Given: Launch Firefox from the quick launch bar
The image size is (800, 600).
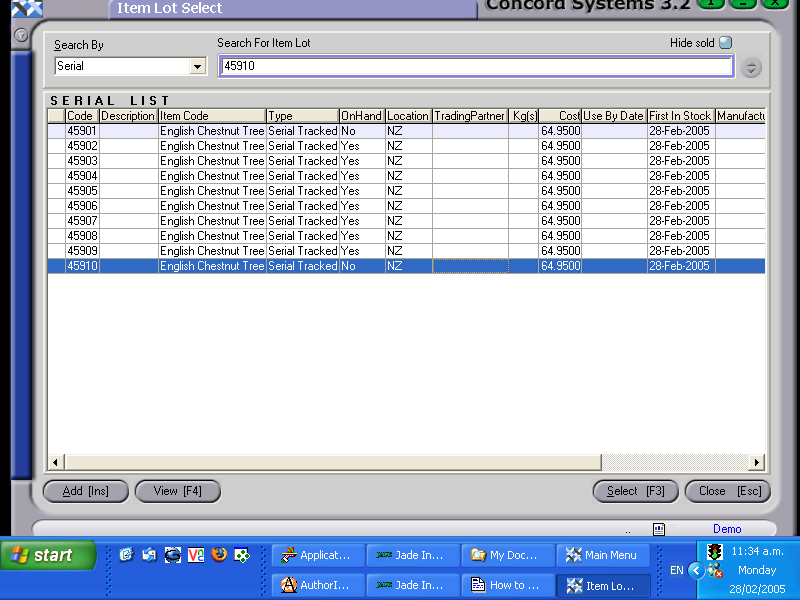Looking at the screenshot, I should (x=221, y=555).
